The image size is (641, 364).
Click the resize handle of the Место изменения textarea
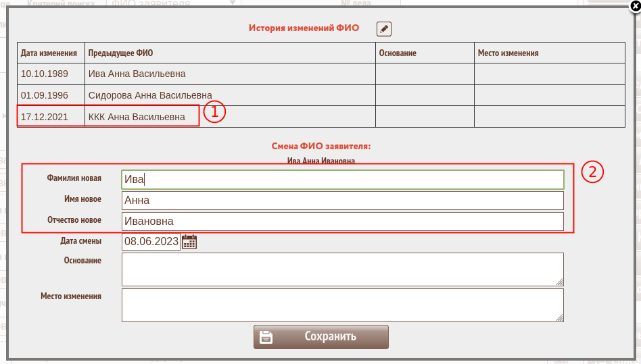point(560,318)
